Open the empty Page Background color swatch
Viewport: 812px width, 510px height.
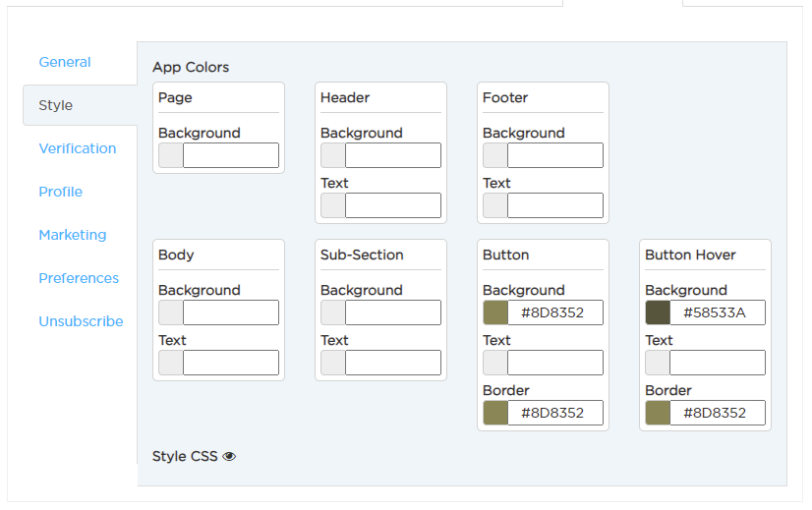point(171,155)
